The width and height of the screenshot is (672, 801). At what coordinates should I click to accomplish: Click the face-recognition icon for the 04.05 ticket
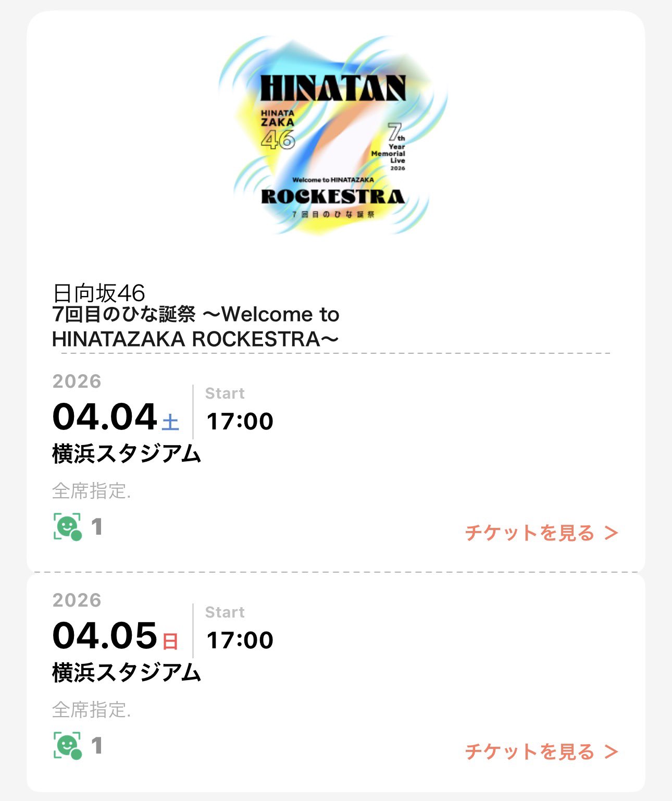click(x=68, y=746)
